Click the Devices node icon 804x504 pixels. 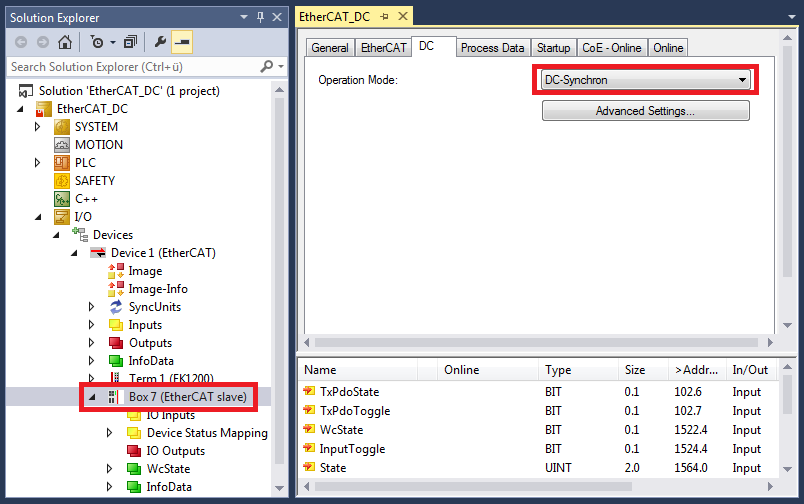pos(80,234)
